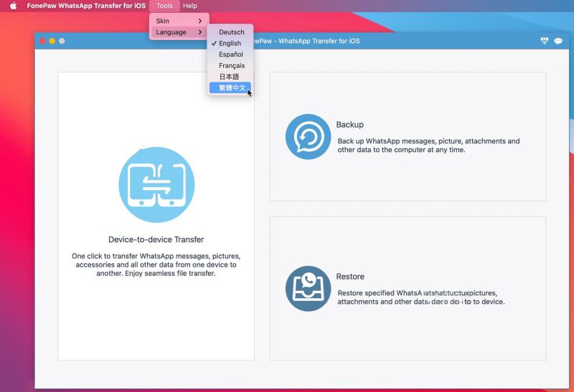The image size is (574, 392).
Task: Click the Backup description text
Action: pyautogui.click(x=428, y=145)
